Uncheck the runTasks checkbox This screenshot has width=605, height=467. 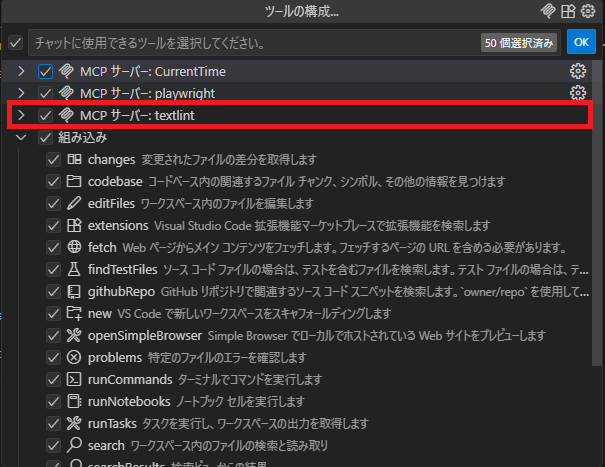(53, 424)
